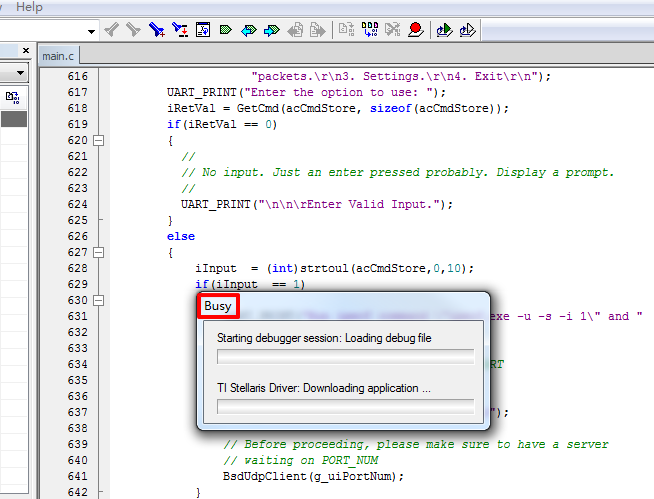
Task: Click line number 640 in the gutter
Action: [x=78, y=460]
